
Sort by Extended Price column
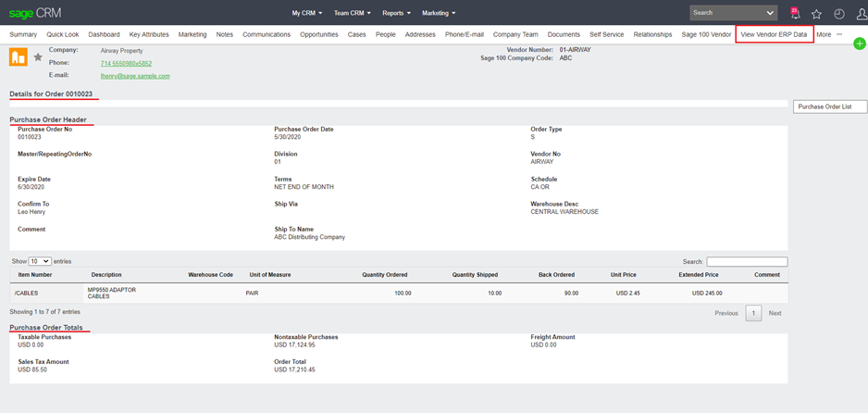pos(699,275)
